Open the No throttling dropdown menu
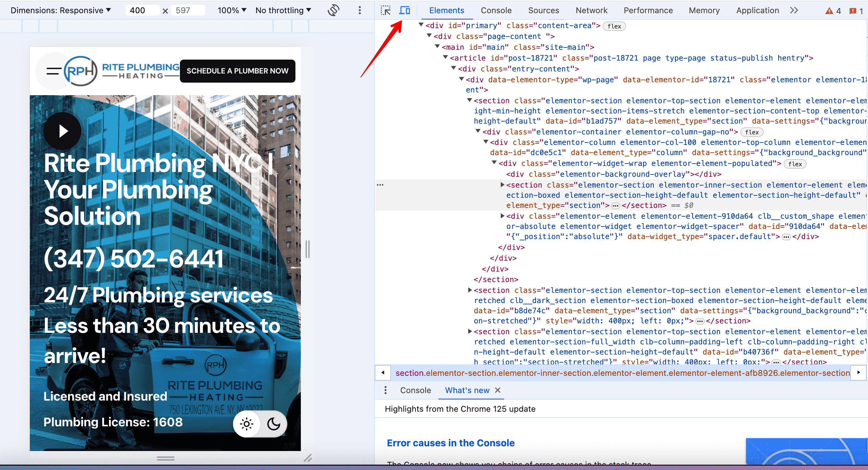 284,10
